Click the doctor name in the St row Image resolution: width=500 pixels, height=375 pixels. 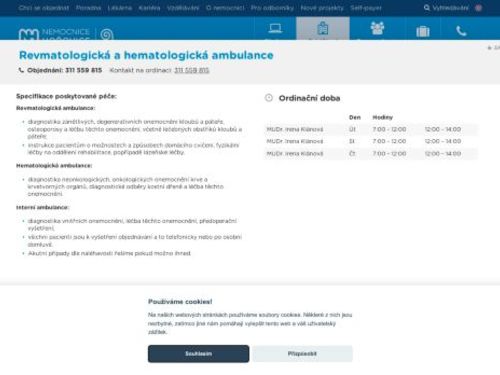[295, 141]
